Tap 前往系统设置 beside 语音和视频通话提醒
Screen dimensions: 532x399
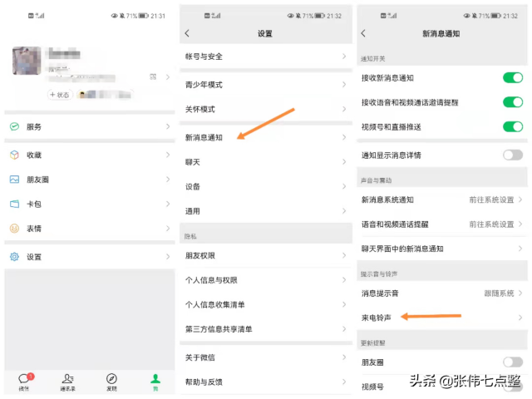491,224
